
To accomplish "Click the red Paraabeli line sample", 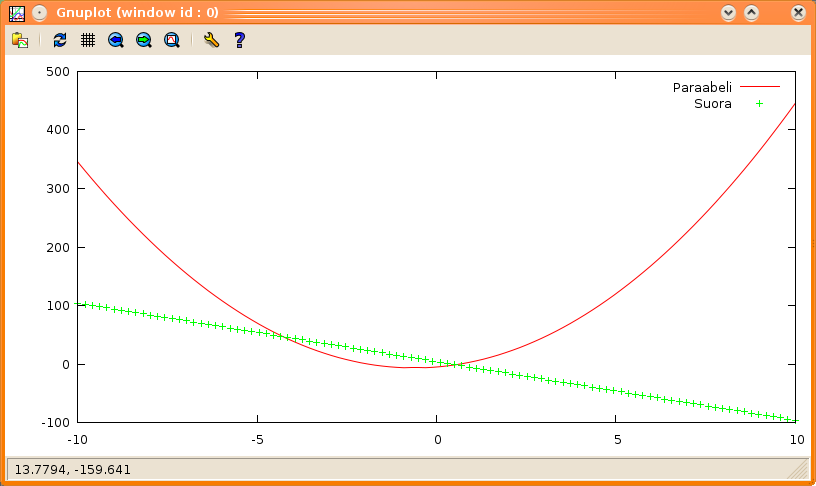I will coord(760,87).
